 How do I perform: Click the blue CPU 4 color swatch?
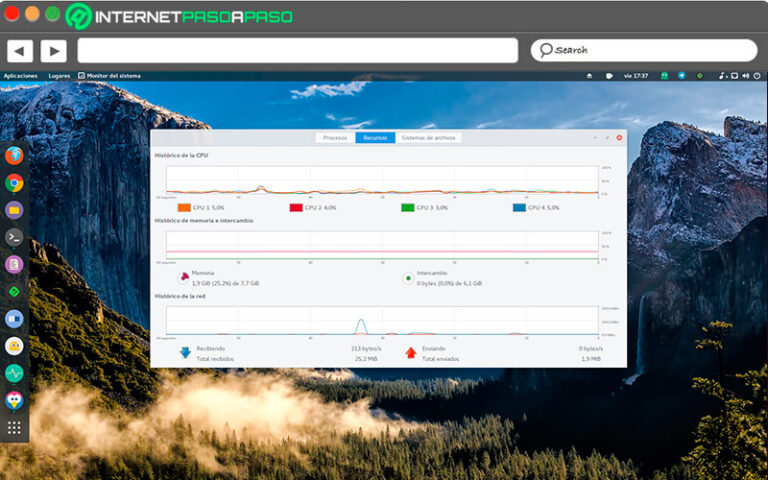tap(519, 208)
